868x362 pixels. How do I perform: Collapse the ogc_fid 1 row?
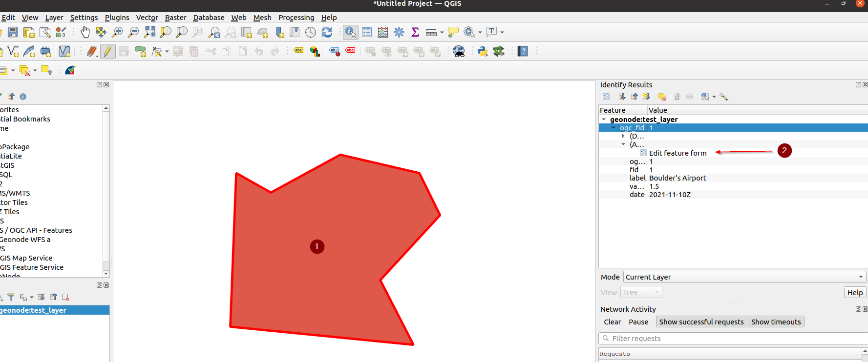pyautogui.click(x=614, y=128)
